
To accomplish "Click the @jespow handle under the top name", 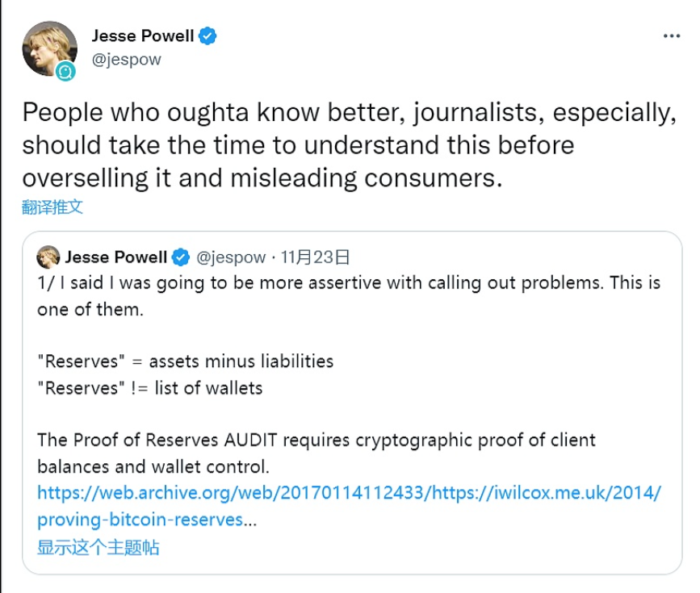I will [x=126, y=60].
